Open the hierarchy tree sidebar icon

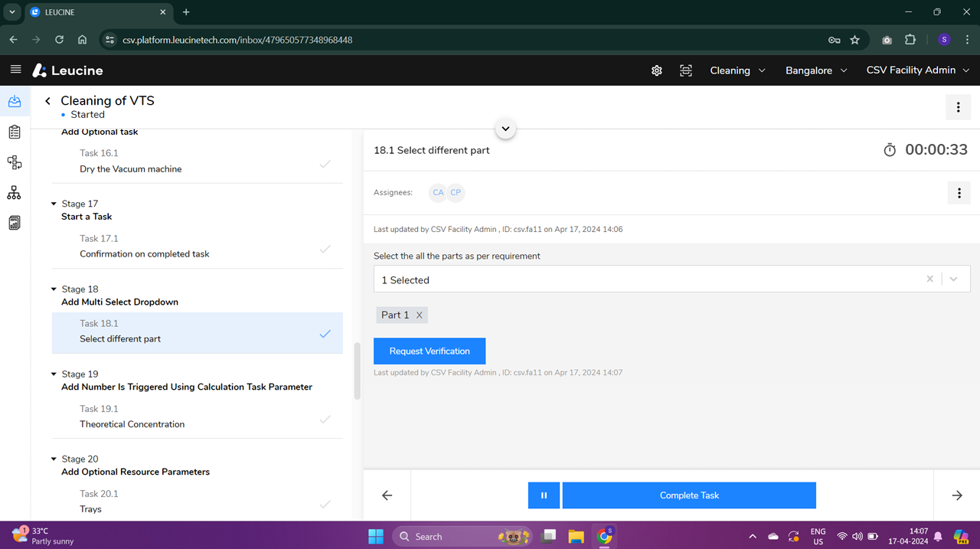[x=15, y=193]
